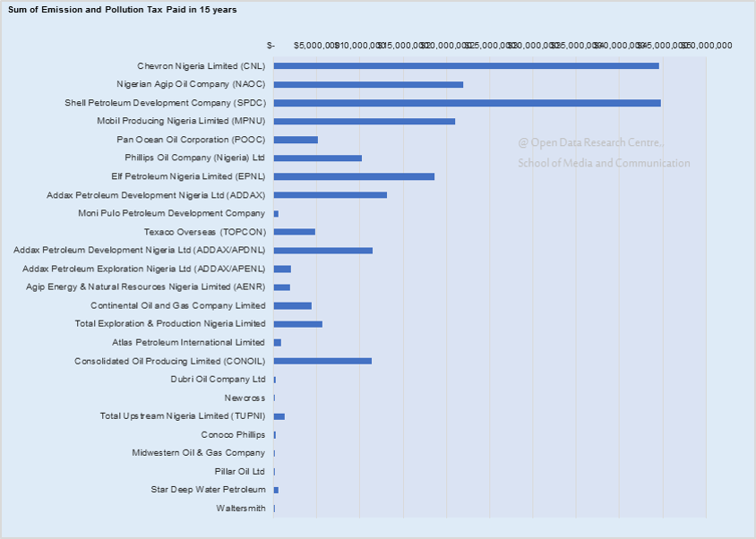This screenshot has width=756, height=539.
Task: Select the Consolidated Oil Producing Limited (CONOIL) bar
Action: 322,361
